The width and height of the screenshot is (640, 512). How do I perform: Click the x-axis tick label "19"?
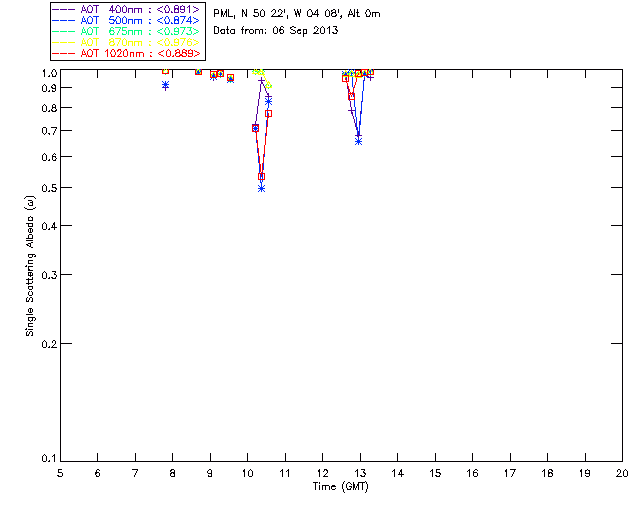click(585, 473)
